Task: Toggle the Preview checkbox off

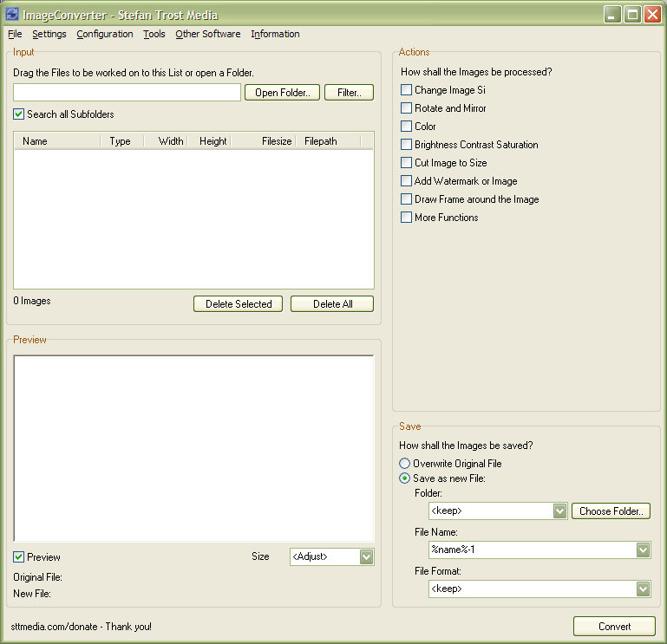Action: click(19, 557)
